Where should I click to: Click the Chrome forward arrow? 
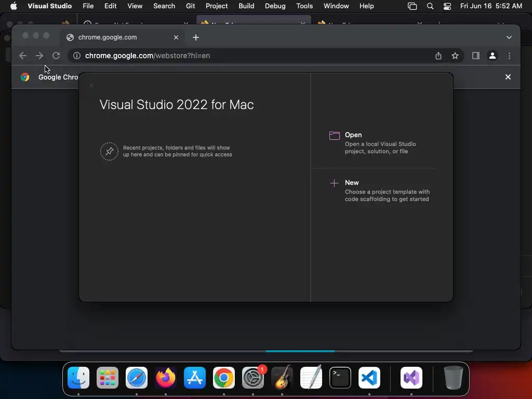(39, 56)
